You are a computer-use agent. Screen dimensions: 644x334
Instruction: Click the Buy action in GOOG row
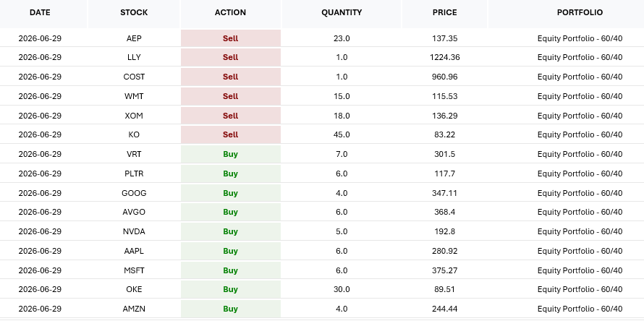(230, 193)
